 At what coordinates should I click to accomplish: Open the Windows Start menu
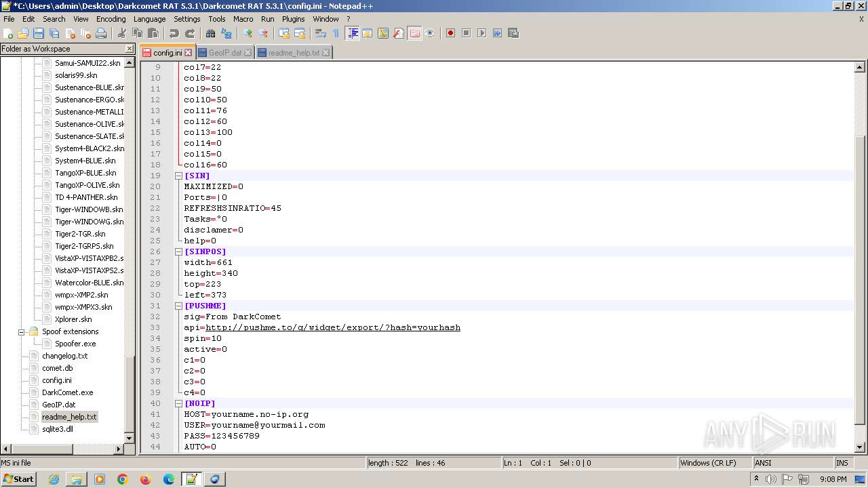tap(18, 479)
